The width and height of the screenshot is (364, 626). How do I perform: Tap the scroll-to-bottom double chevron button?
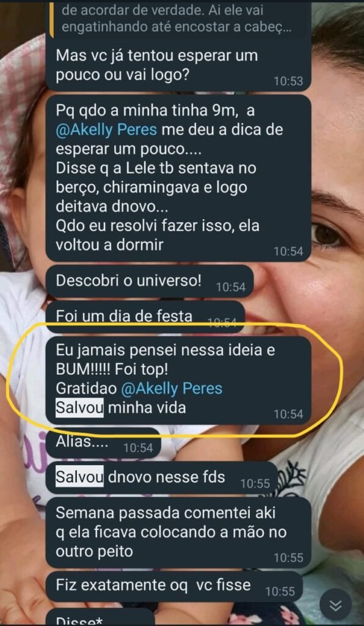point(336,606)
